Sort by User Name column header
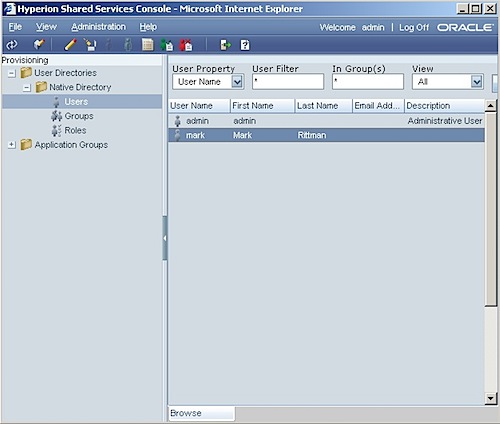This screenshot has width=500, height=424. (199, 106)
